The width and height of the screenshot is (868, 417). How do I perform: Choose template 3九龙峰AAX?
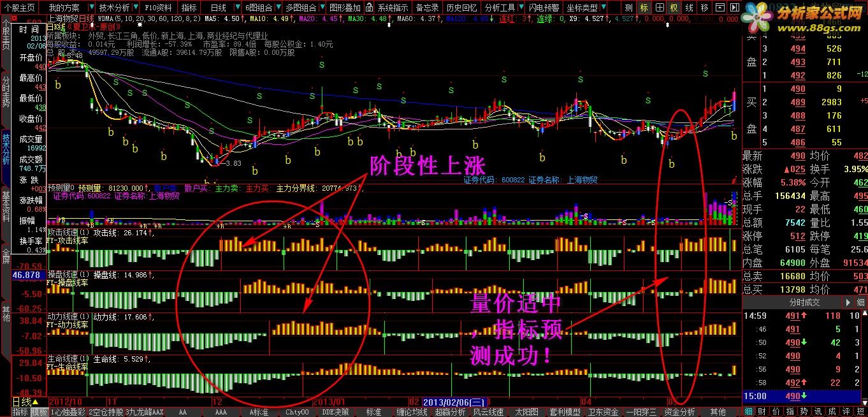[x=145, y=412]
